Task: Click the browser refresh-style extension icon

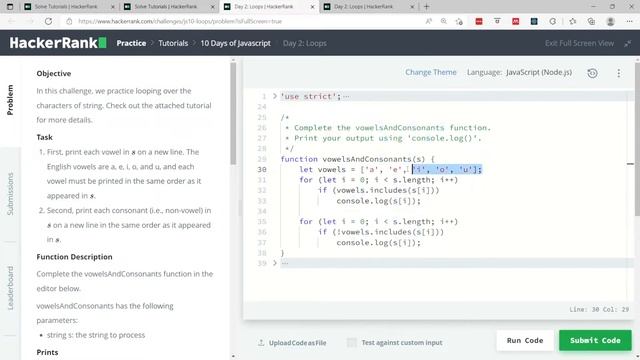Action: (x=553, y=21)
